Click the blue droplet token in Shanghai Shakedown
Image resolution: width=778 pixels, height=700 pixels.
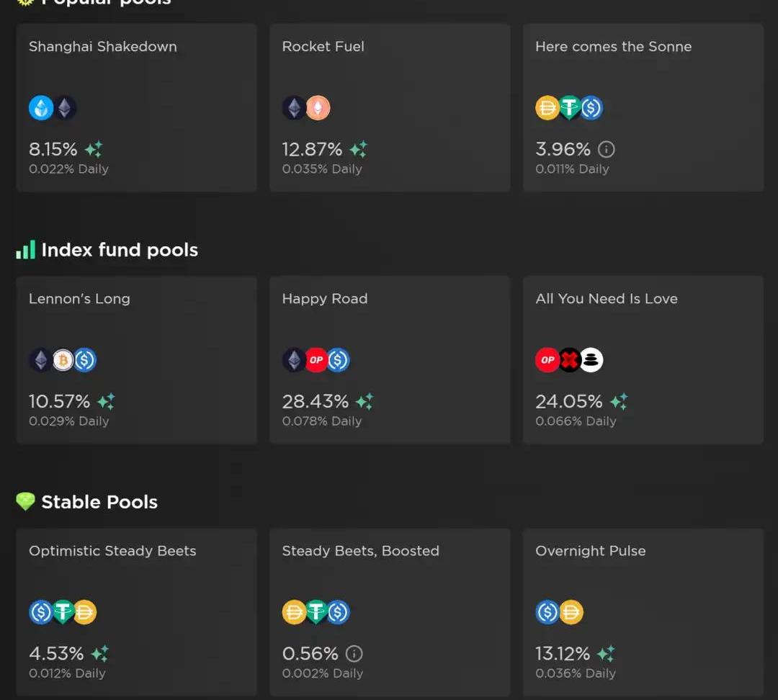point(41,108)
